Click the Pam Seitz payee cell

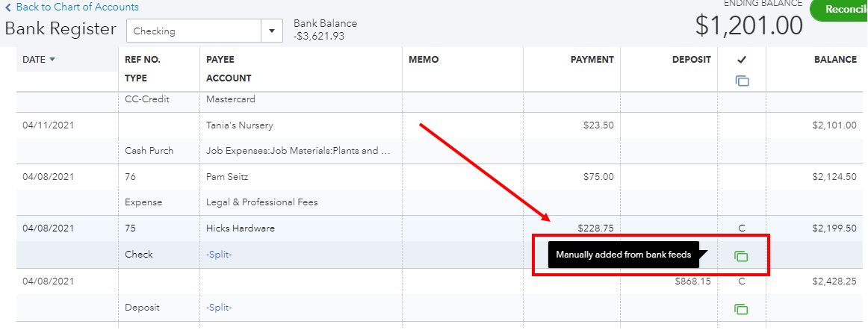pyautogui.click(x=229, y=177)
